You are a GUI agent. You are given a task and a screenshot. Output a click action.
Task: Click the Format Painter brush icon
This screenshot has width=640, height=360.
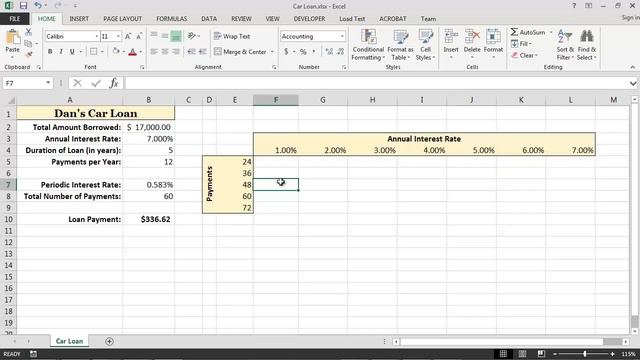[28, 54]
